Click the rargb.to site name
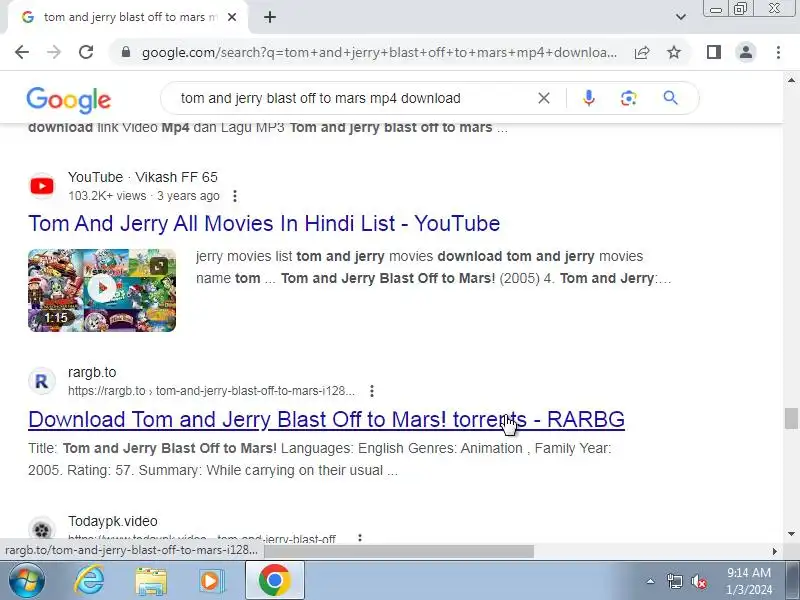The height and width of the screenshot is (600, 800). click(x=92, y=372)
